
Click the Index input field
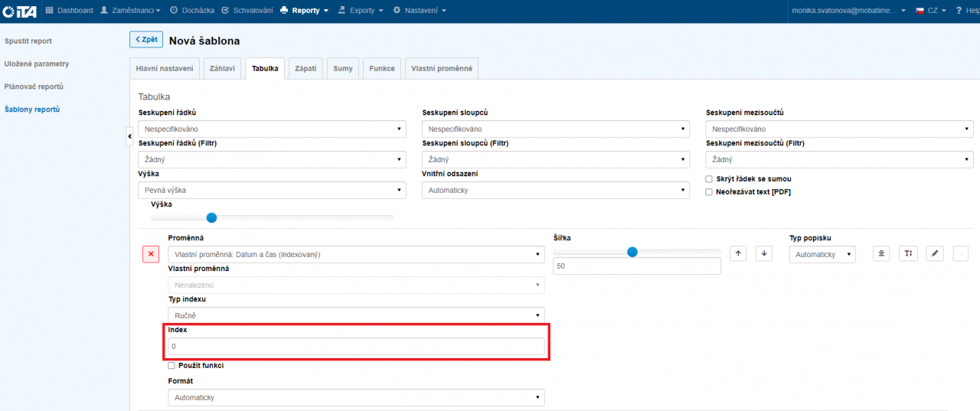(356, 347)
